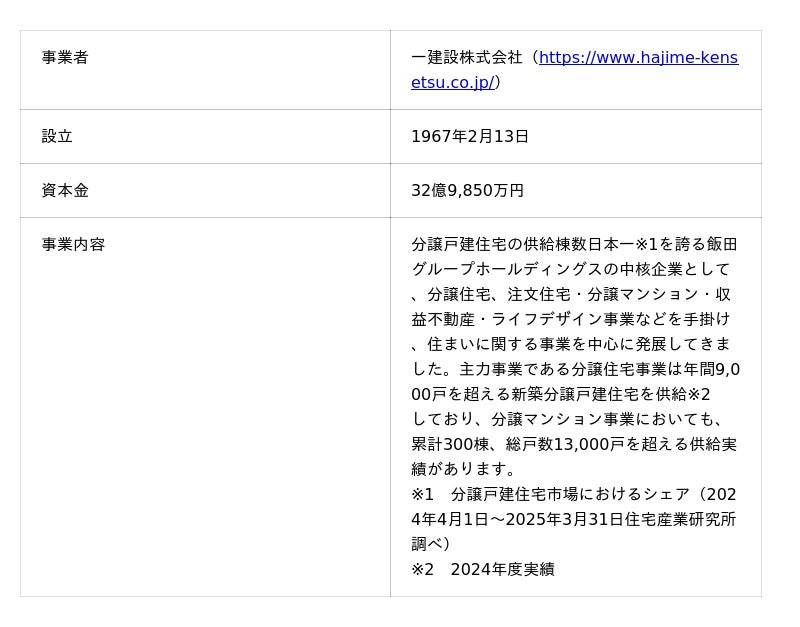Click the line starting した。主力事業である
Viewport: 800px width, 627px height.
pyautogui.click(x=575, y=370)
